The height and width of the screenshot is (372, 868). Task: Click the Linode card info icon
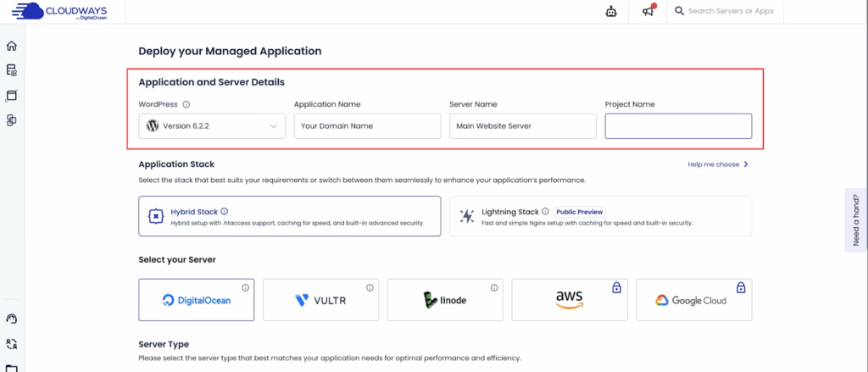click(x=494, y=288)
